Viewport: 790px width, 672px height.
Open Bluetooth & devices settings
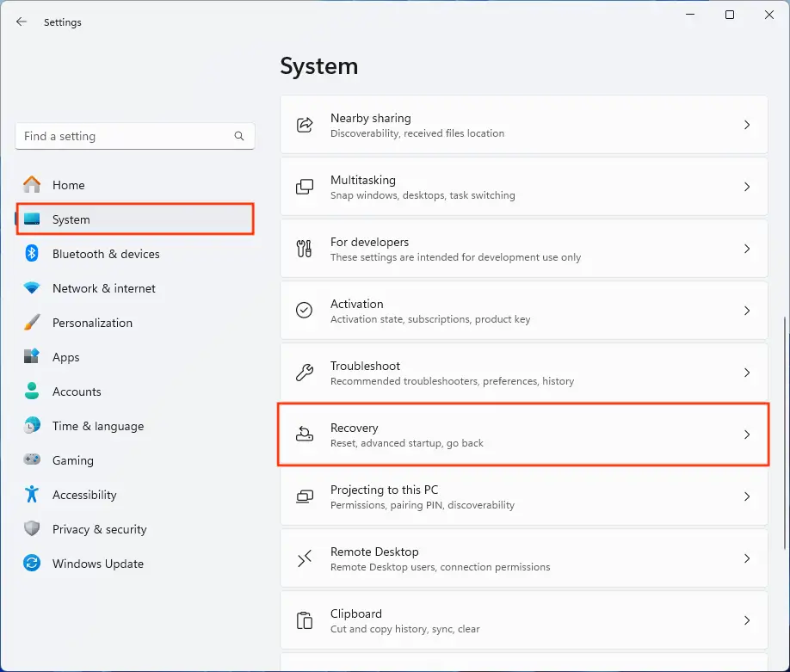click(106, 254)
